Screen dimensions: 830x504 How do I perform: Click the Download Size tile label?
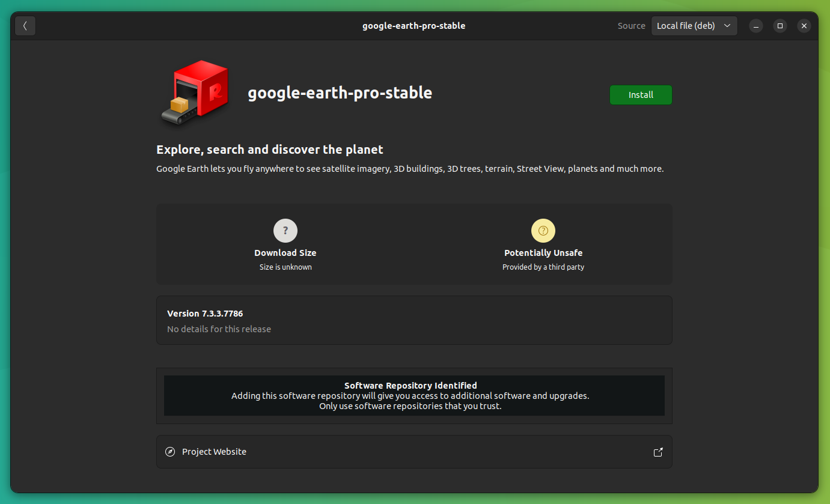[x=285, y=253]
